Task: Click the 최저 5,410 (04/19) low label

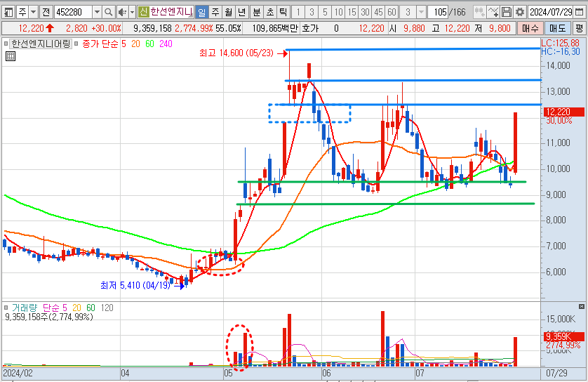Action: [135, 286]
